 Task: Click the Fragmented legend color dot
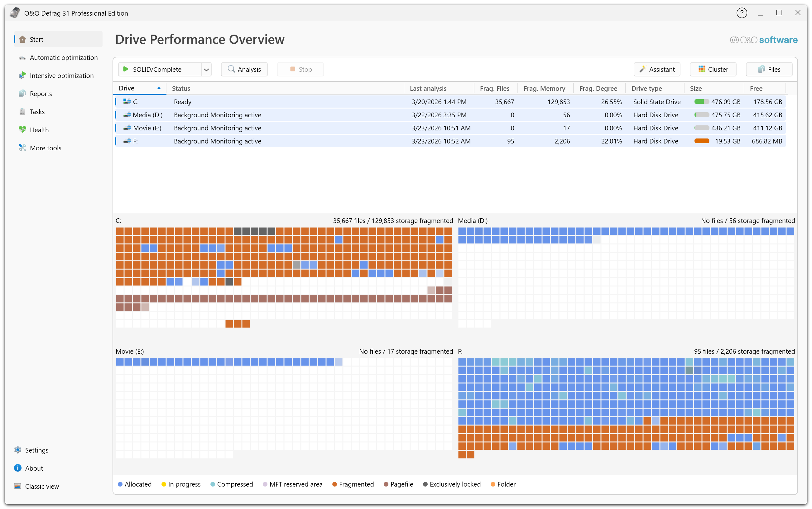point(334,484)
